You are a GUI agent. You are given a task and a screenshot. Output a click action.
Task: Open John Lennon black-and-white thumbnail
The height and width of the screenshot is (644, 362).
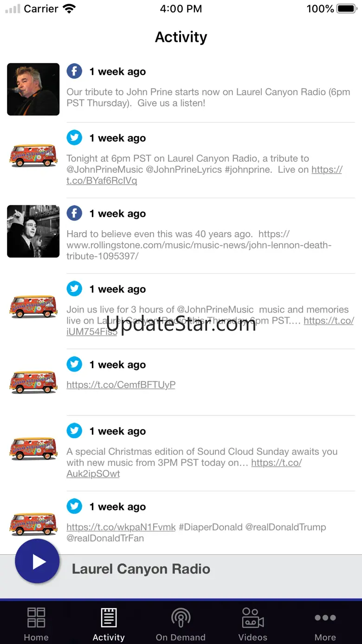tap(33, 231)
